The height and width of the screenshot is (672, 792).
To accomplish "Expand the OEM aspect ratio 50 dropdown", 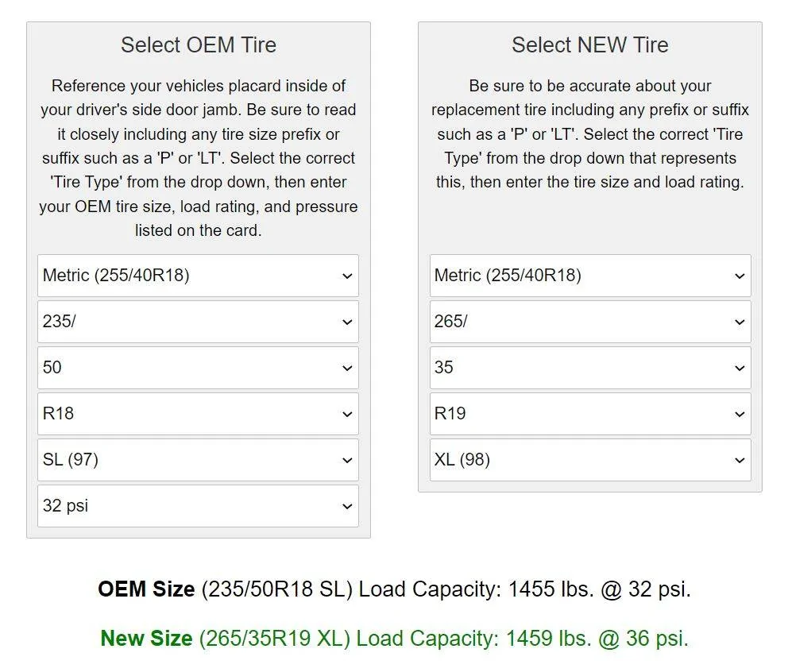I will pos(198,368).
